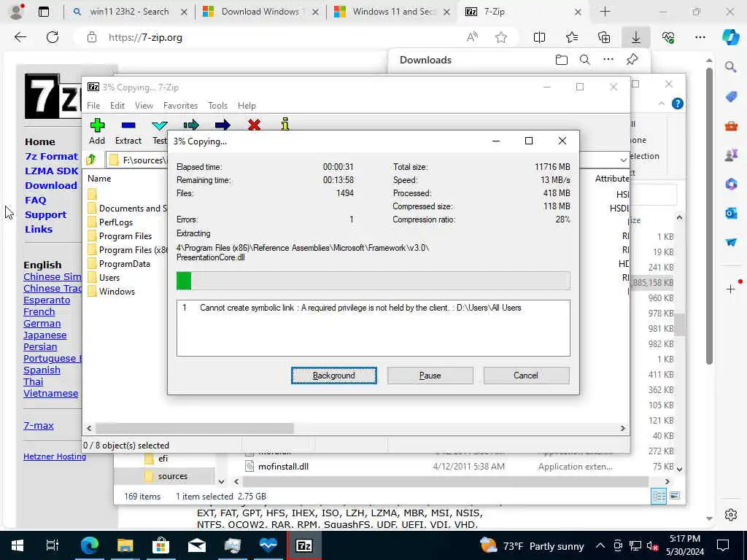Viewport: 747px width, 560px height.
Task: Go back with Edge back arrow
Action: pos(20,37)
